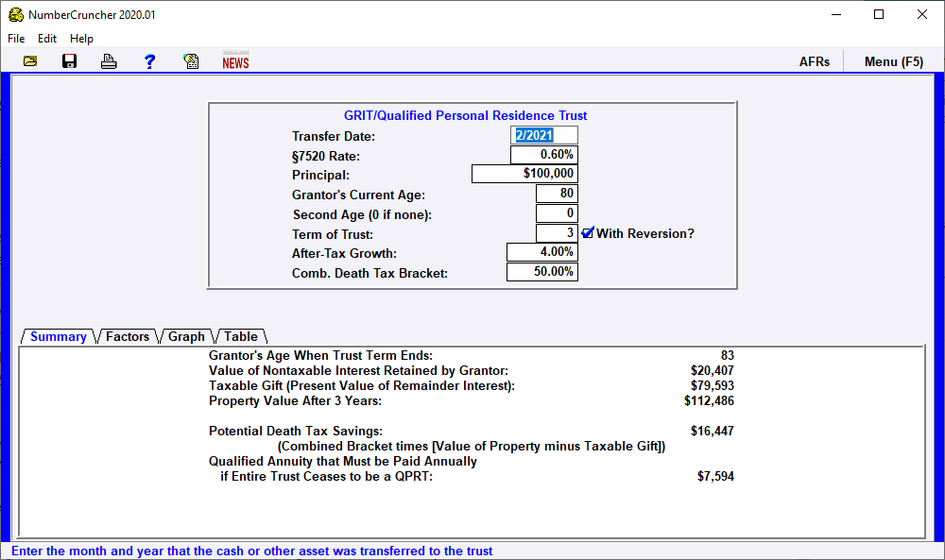The height and width of the screenshot is (560, 945).
Task: Open file with the folder toolbar icon
Action: tap(30, 61)
